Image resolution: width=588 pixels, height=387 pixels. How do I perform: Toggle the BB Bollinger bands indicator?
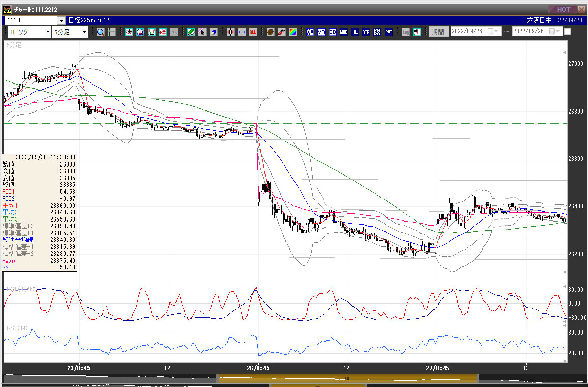point(333,32)
